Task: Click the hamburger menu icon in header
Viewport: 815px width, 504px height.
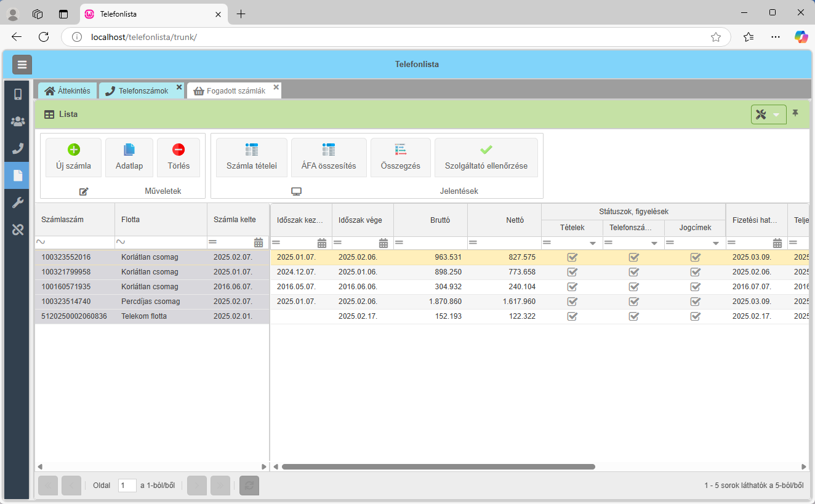Action: pos(22,65)
